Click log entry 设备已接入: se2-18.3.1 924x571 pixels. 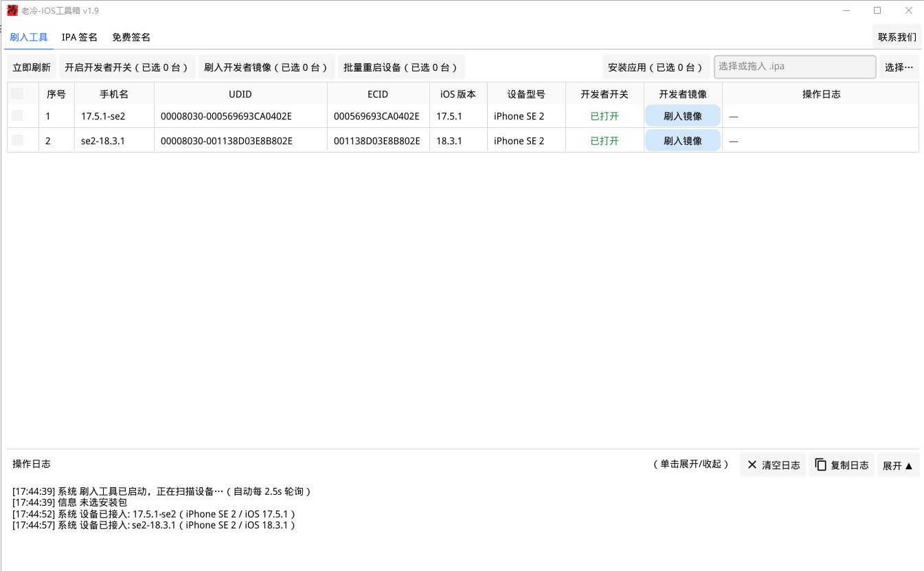pyautogui.click(x=155, y=525)
